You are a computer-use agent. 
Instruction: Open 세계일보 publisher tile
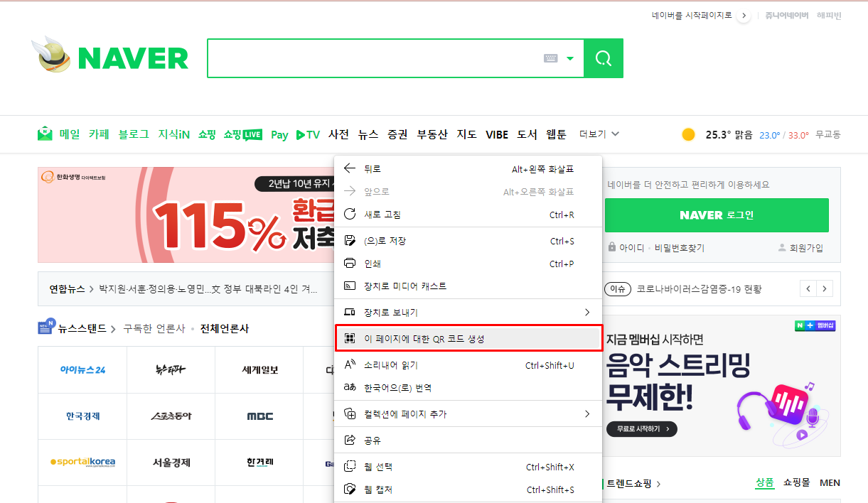pos(259,369)
